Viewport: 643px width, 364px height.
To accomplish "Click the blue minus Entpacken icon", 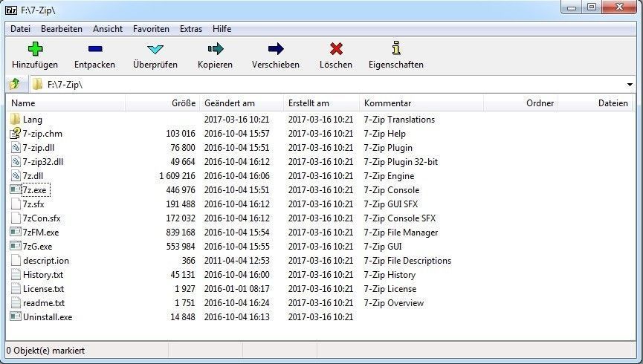I will [94, 49].
